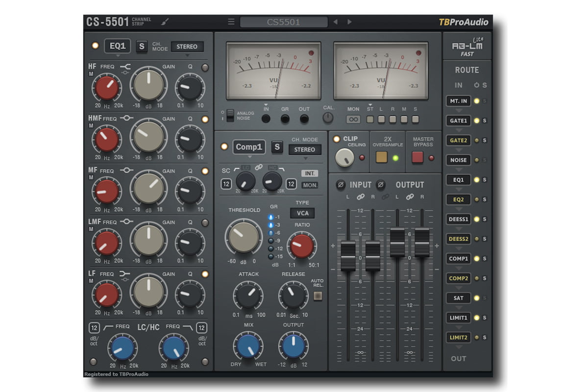Open the EQ channel mode STEREO dropdown

coord(187,47)
